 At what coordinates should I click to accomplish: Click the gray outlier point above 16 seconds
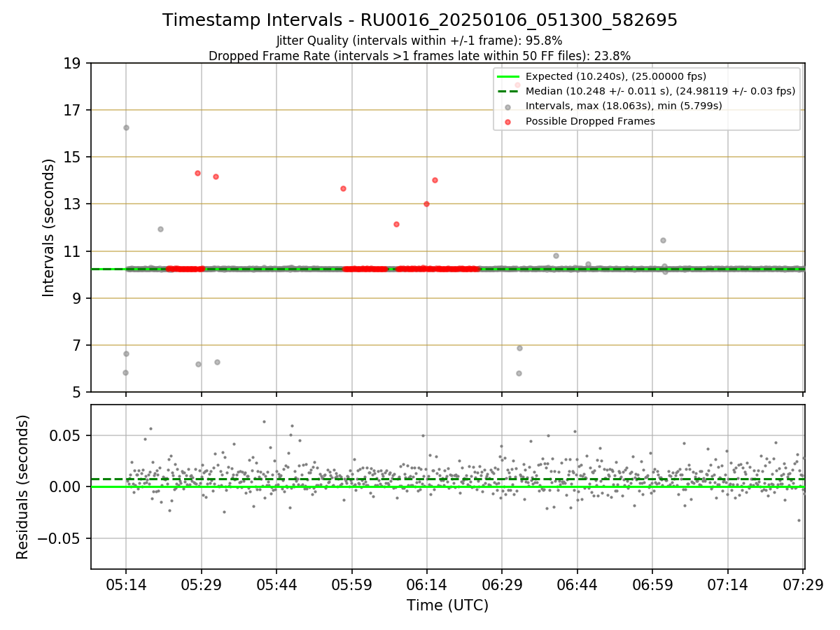(126, 127)
